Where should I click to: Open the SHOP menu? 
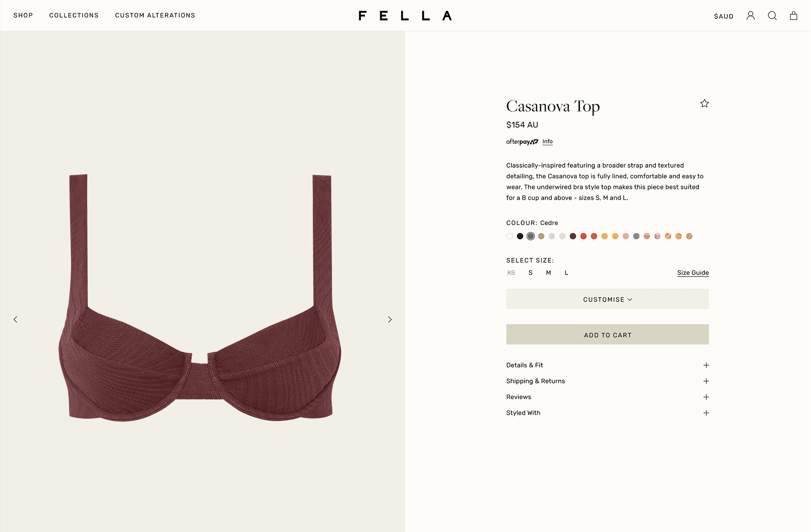tap(23, 15)
